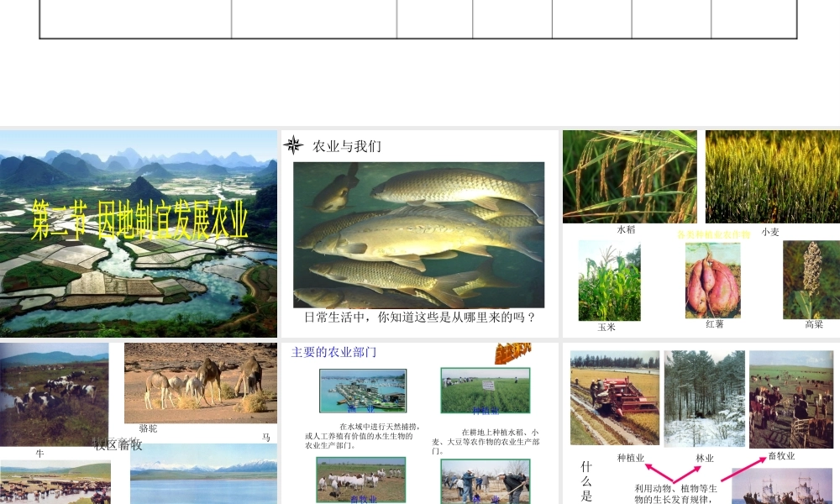Click the snowy forest photo above 林业
This screenshot has width=840, height=504.
coord(705,399)
